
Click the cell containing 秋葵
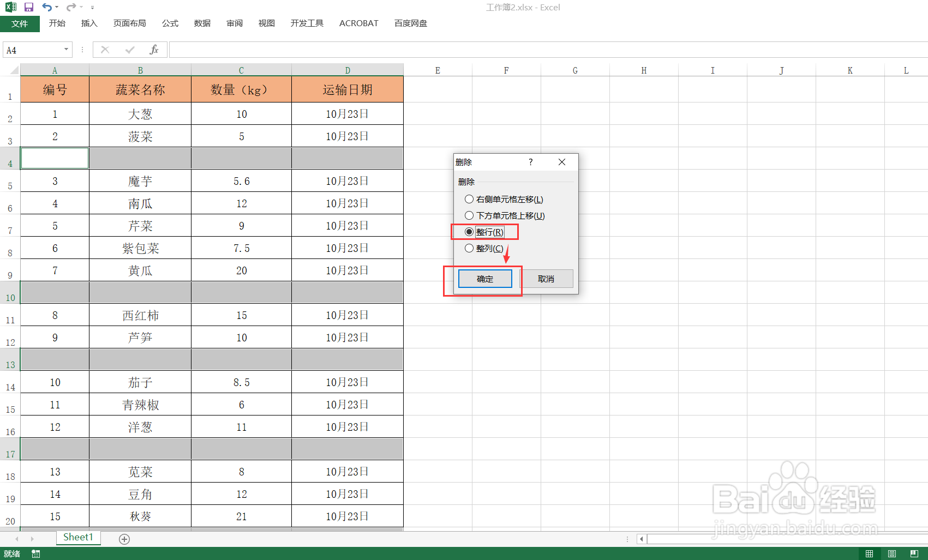140,516
